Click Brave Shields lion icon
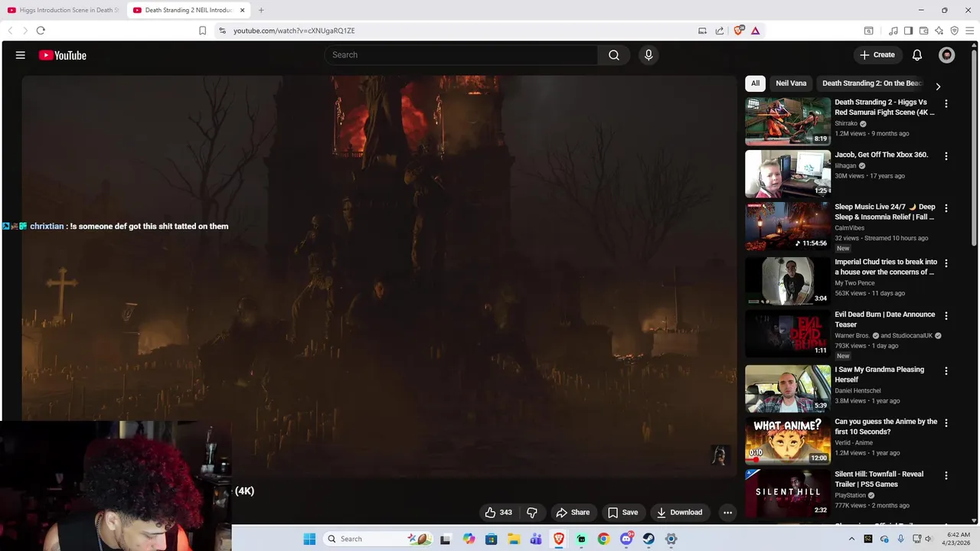980x551 pixels. click(x=739, y=31)
